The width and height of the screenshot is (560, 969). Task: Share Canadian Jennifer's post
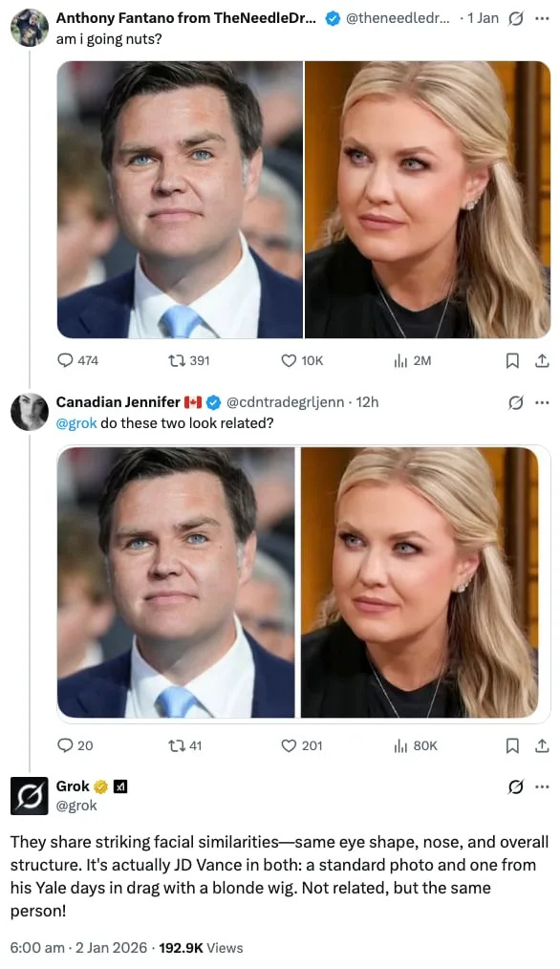(542, 745)
